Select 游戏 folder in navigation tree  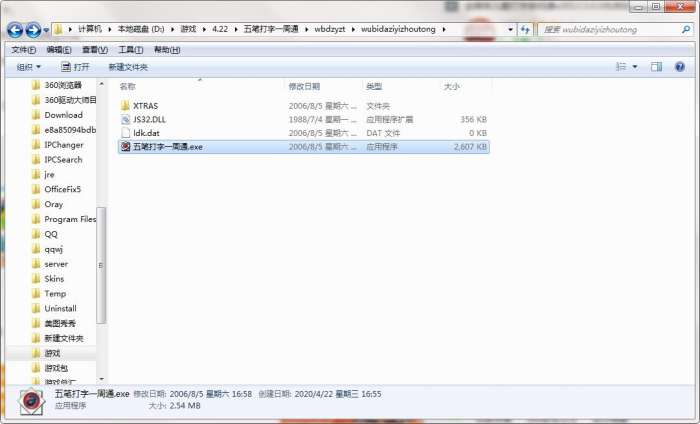click(x=52, y=353)
